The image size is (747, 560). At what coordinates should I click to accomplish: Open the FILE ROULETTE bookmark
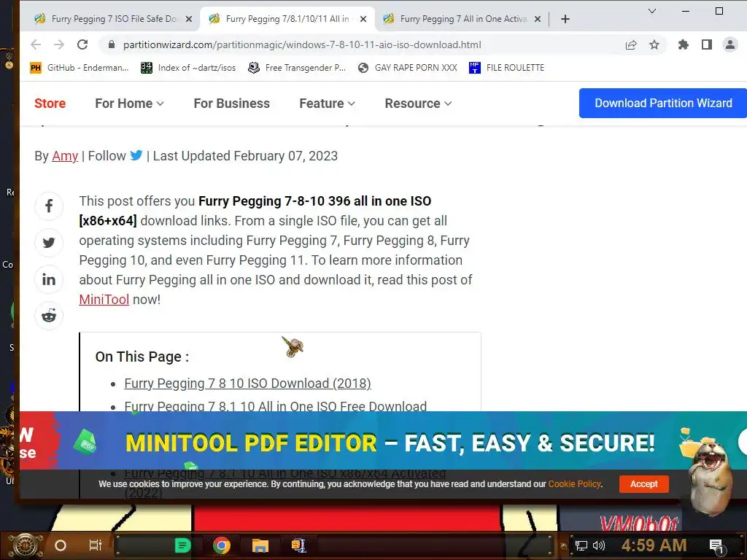506,68
